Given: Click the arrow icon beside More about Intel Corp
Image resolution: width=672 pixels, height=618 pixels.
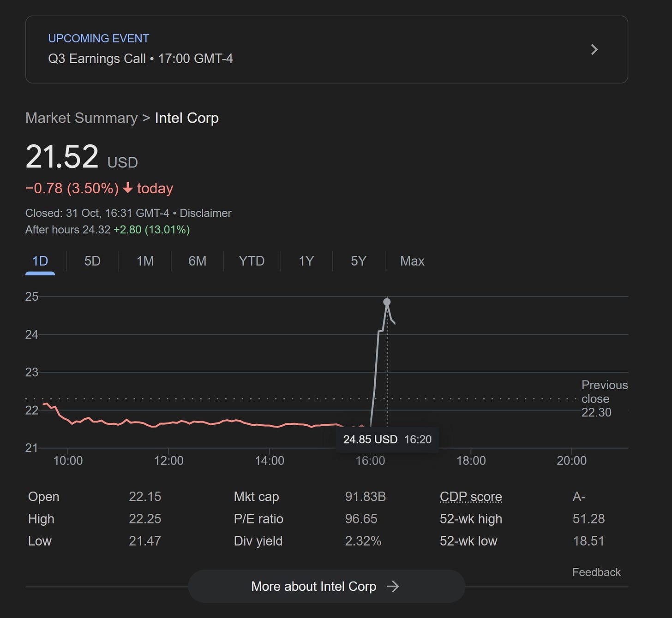Looking at the screenshot, I should [x=393, y=586].
